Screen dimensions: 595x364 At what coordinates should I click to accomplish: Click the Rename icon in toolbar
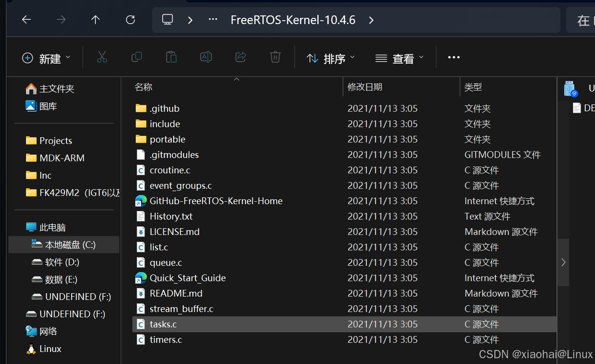[x=206, y=57]
